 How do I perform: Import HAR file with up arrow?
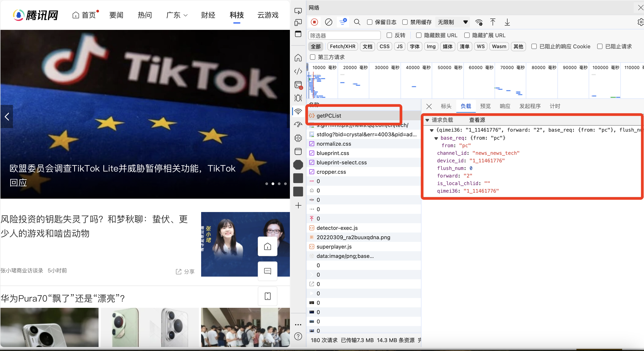493,22
